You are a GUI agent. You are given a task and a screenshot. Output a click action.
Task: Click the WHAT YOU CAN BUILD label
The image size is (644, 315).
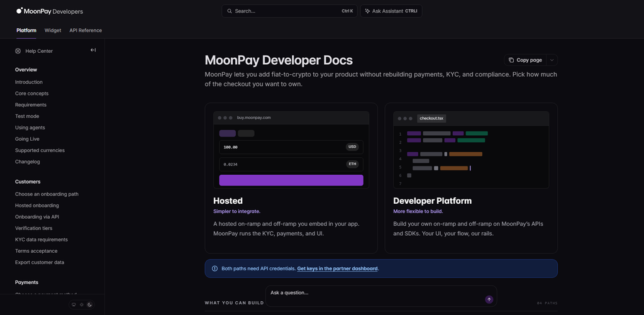click(234, 303)
